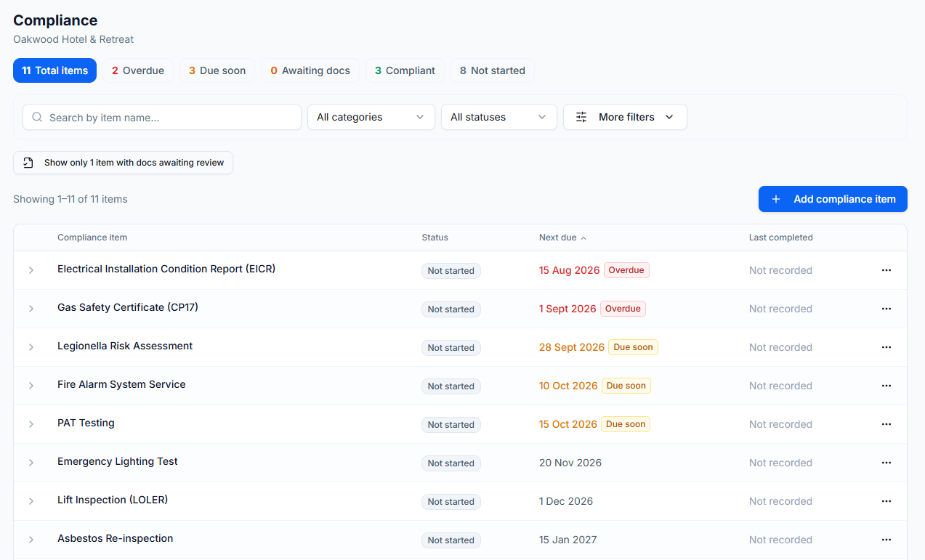Open actions menu for Emergency Lighting Test
The width and height of the screenshot is (925, 560).
886,463
